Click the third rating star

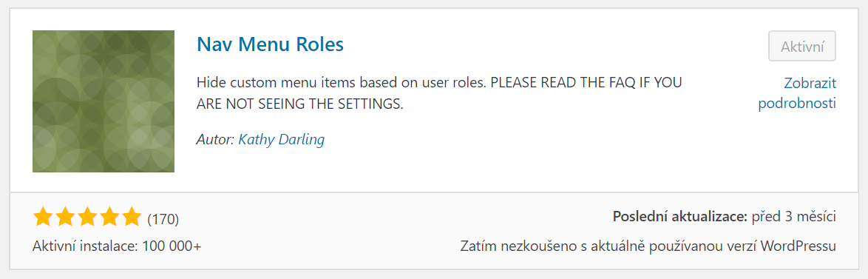[x=87, y=218]
